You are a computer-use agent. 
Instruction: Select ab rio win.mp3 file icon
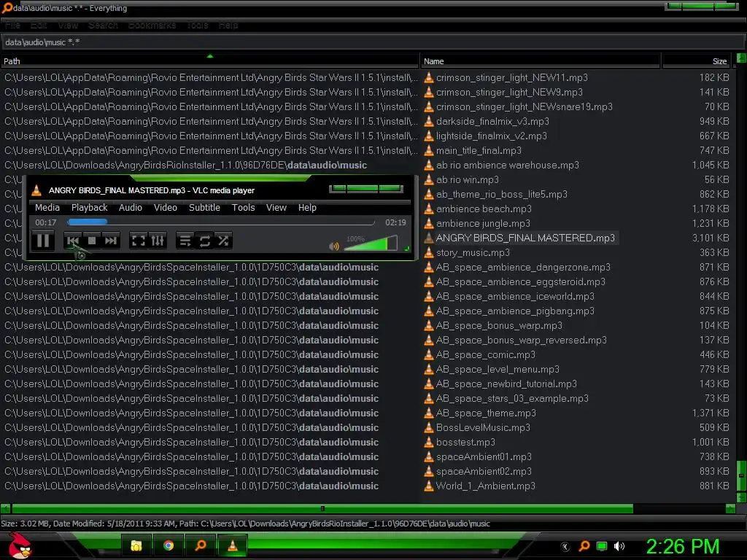pos(429,179)
